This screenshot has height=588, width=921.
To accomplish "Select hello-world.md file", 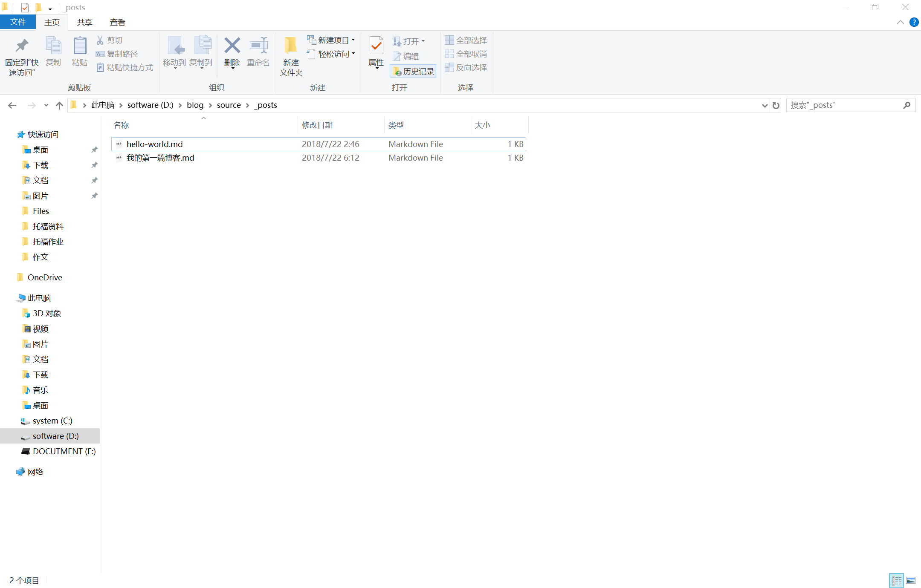I will 154,144.
